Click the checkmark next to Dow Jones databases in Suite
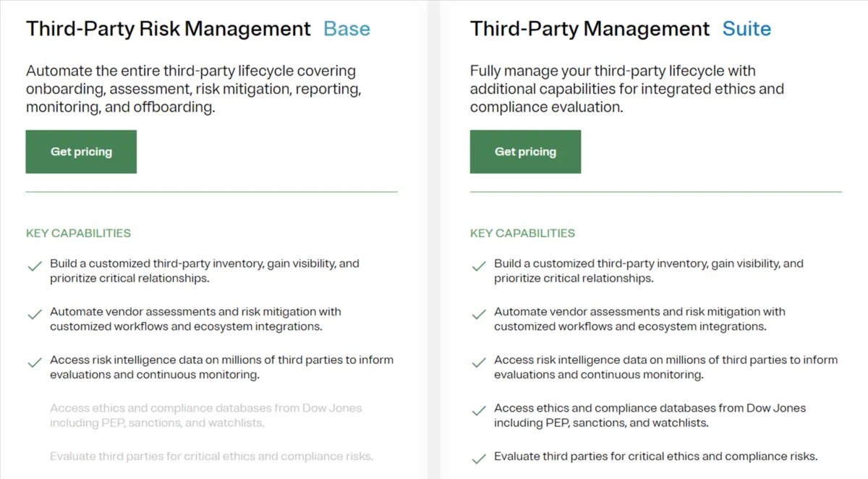Image resolution: width=868 pixels, height=479 pixels. pyautogui.click(x=478, y=410)
